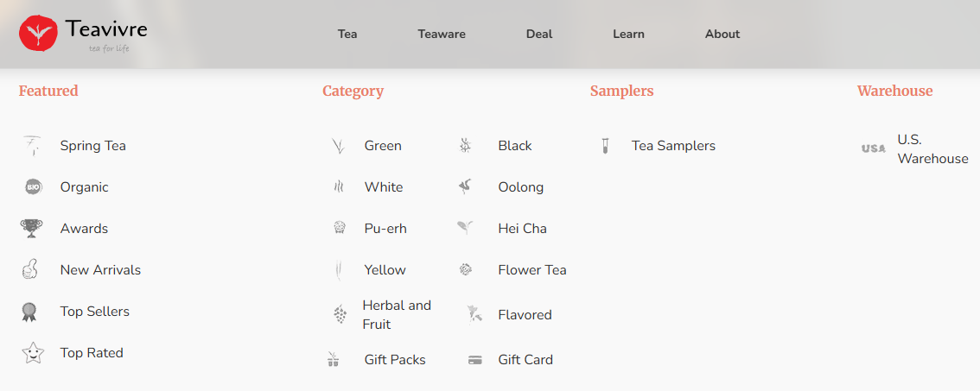Click the Organic BIO badge icon

[x=33, y=187]
